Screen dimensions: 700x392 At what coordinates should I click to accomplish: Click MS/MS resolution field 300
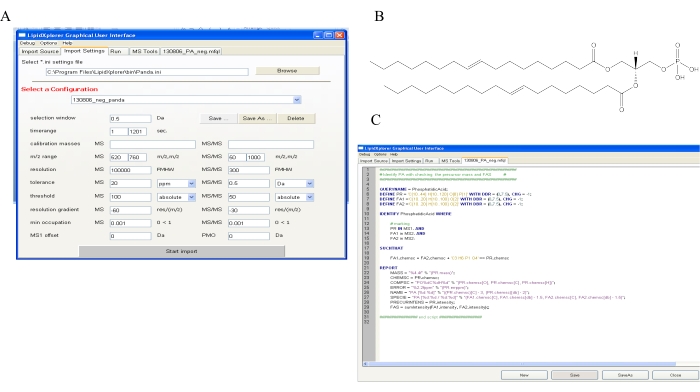[x=249, y=170]
